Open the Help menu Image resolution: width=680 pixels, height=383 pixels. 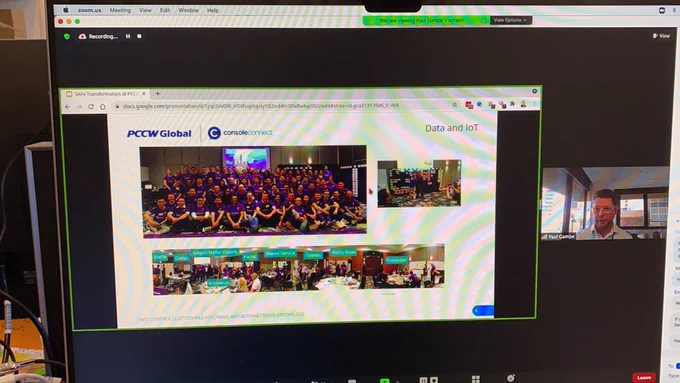tap(213, 10)
